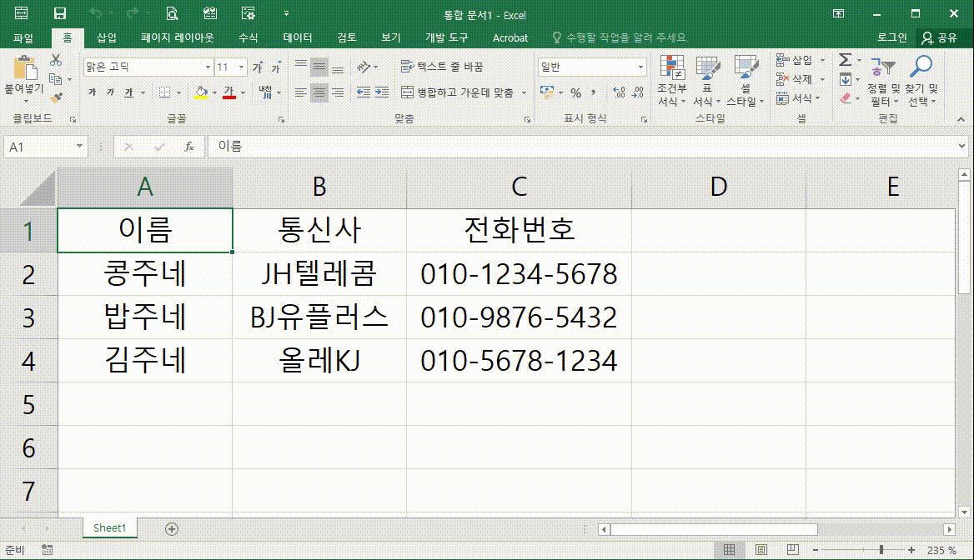Click the cell borders icon

(164, 92)
